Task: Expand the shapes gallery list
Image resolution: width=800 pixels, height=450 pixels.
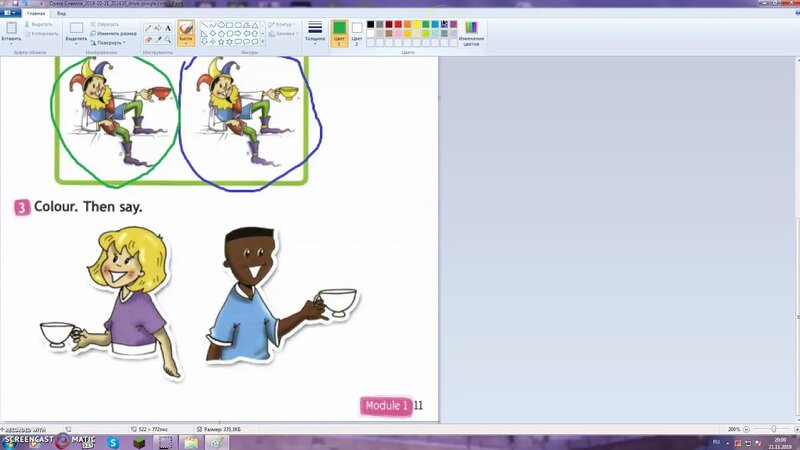Action: [263, 42]
